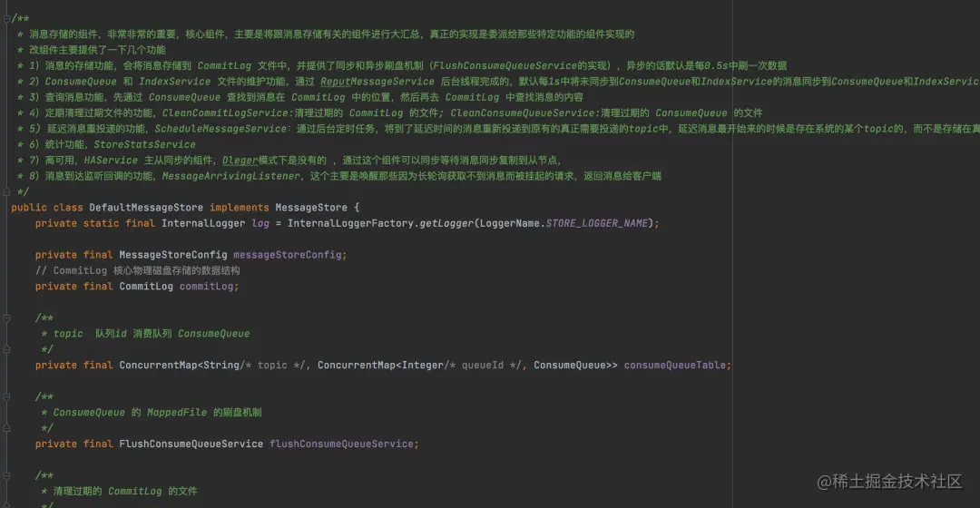Click the STORE_LOGGER_NAME constant
The height and width of the screenshot is (508, 980).
[597, 224]
